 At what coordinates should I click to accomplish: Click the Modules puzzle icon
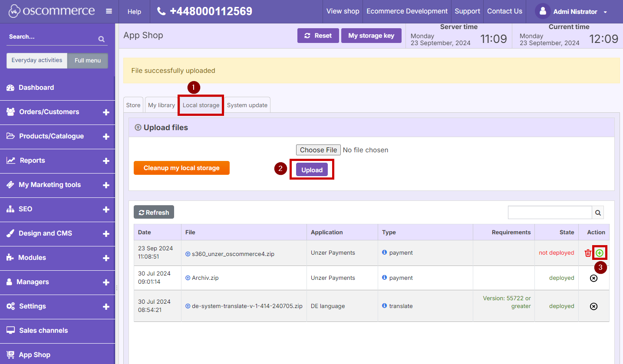pos(10,258)
